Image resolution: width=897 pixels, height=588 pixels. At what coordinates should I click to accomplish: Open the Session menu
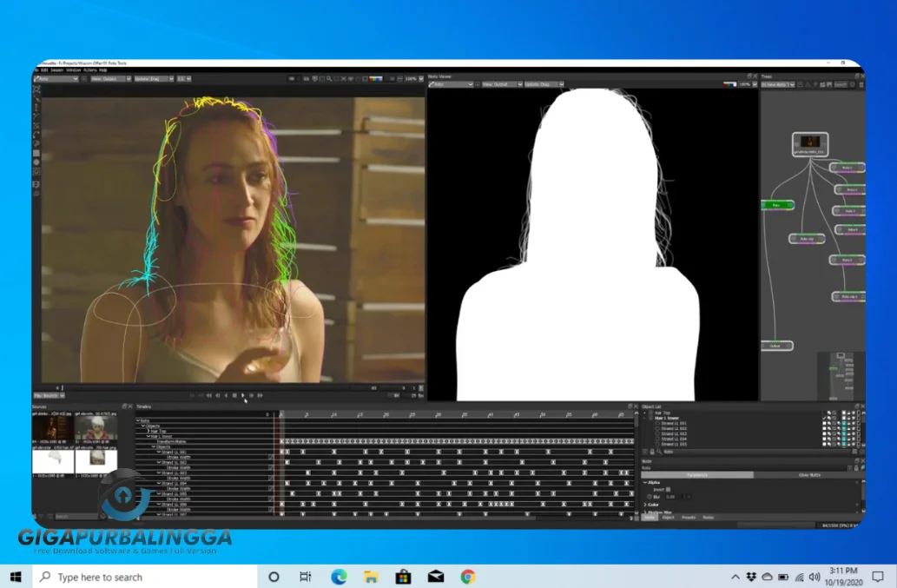(x=56, y=69)
